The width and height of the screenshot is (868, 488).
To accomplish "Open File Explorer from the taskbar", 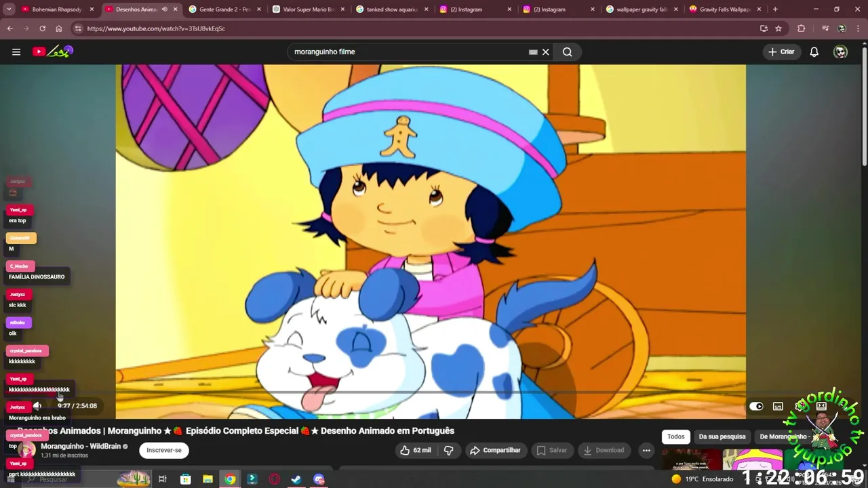I will (x=208, y=479).
